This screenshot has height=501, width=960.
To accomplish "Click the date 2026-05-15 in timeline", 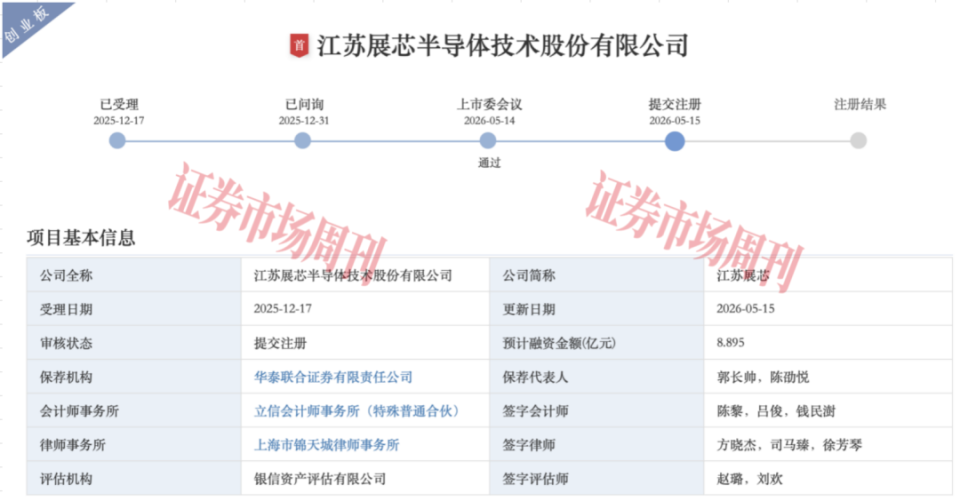I will pyautogui.click(x=675, y=121).
